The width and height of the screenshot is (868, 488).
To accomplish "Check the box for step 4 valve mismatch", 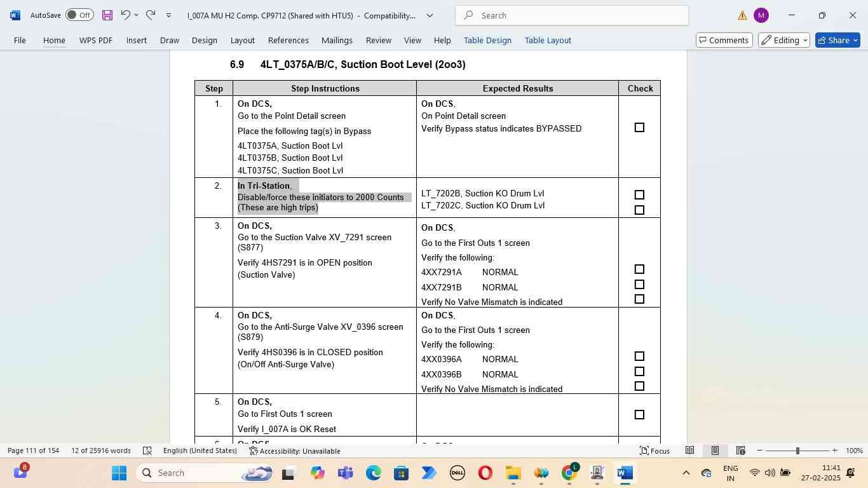I will 639,386.
